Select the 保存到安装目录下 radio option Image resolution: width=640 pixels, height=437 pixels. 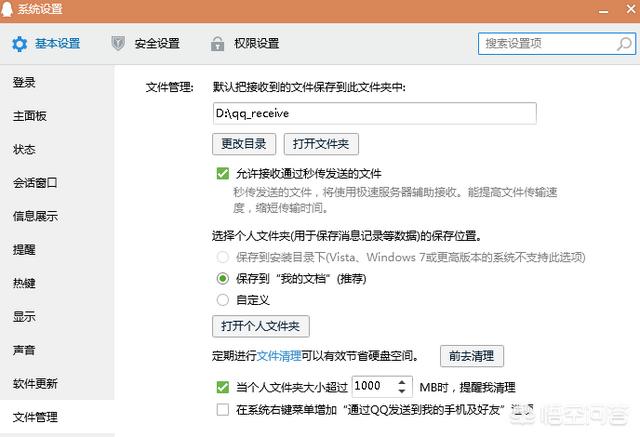click(223, 257)
